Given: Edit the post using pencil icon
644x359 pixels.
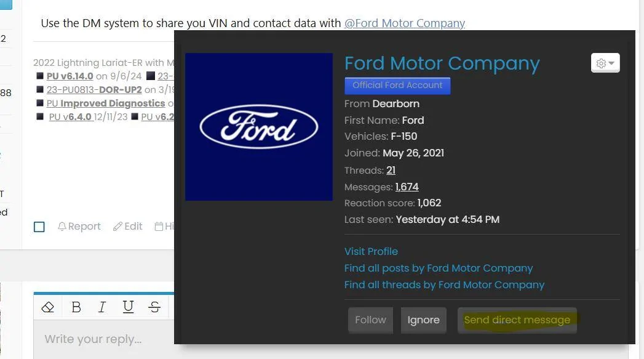Looking at the screenshot, I should coord(128,227).
